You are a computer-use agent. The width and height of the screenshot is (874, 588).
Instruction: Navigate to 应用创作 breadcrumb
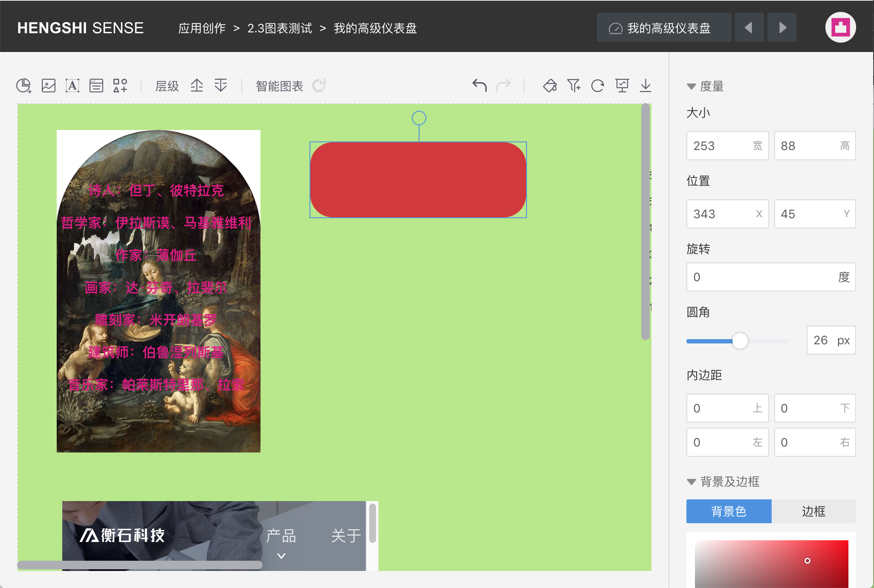tap(202, 28)
